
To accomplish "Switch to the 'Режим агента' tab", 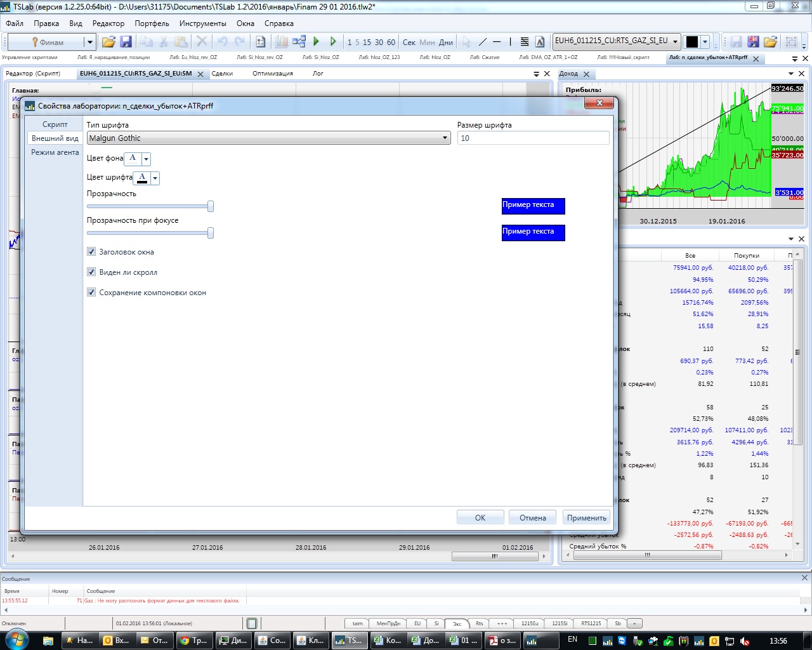I will [55, 152].
